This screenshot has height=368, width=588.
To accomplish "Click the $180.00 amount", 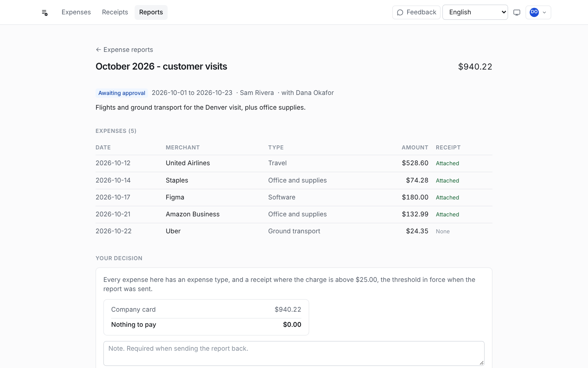I will pyautogui.click(x=415, y=197).
